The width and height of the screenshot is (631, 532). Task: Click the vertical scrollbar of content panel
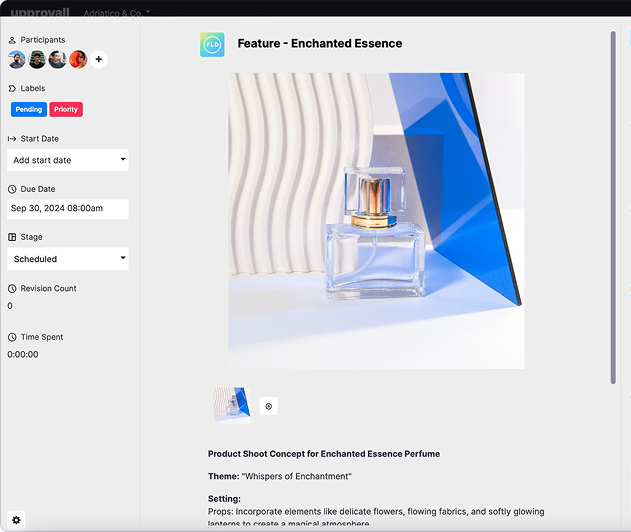pyautogui.click(x=613, y=200)
